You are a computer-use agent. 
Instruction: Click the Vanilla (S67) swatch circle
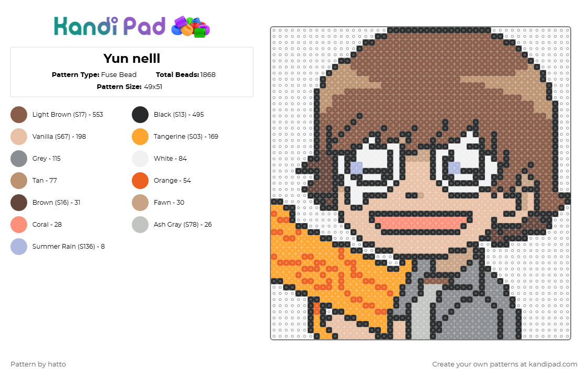point(19,137)
